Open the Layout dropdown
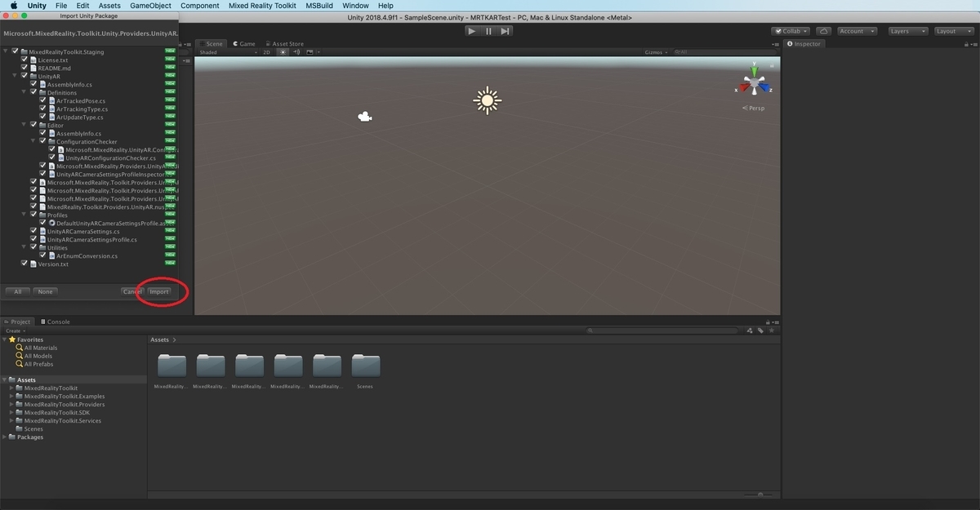The width and height of the screenshot is (980, 510). pyautogui.click(x=953, y=31)
